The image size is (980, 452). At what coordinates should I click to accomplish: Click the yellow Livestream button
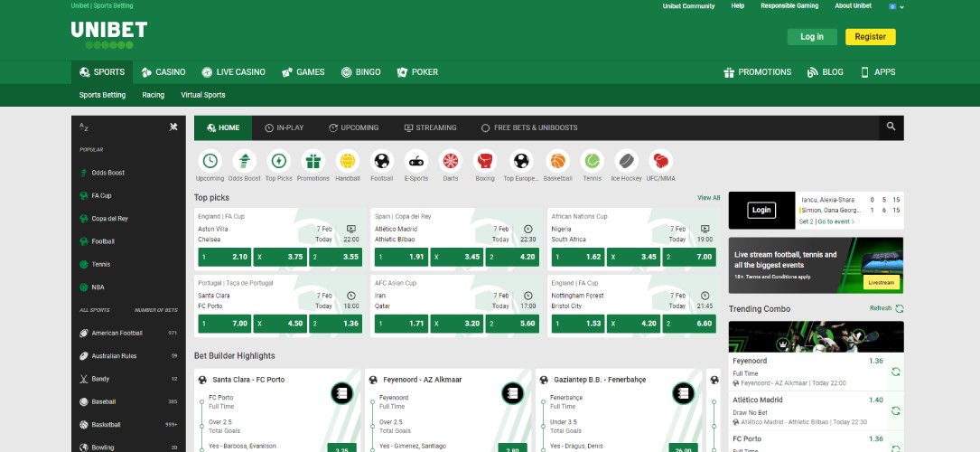click(882, 283)
